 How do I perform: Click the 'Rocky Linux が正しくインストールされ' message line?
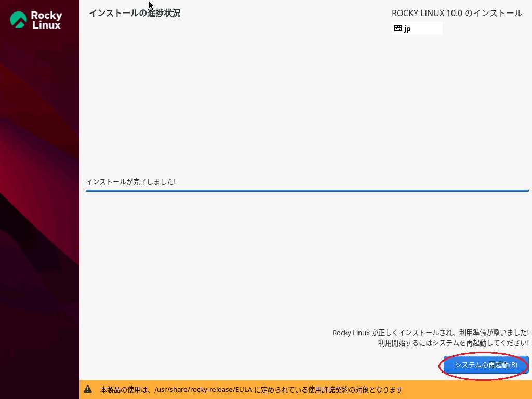coord(430,332)
